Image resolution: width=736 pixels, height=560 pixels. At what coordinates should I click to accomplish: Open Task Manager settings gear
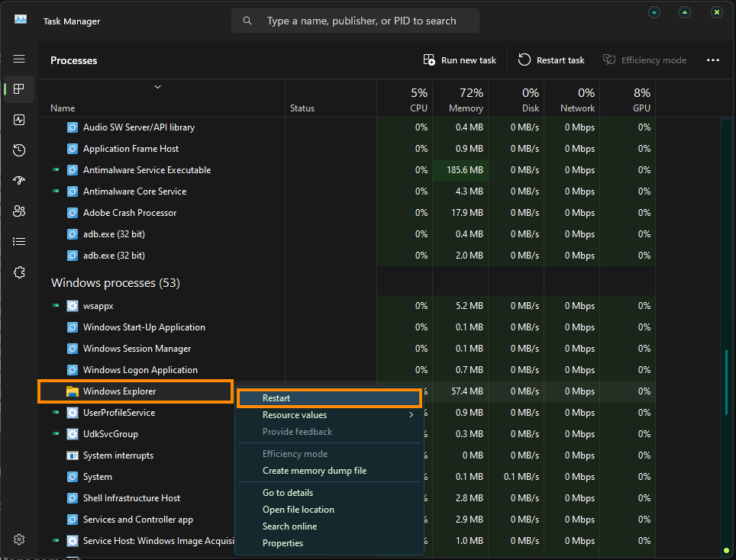coord(19,539)
